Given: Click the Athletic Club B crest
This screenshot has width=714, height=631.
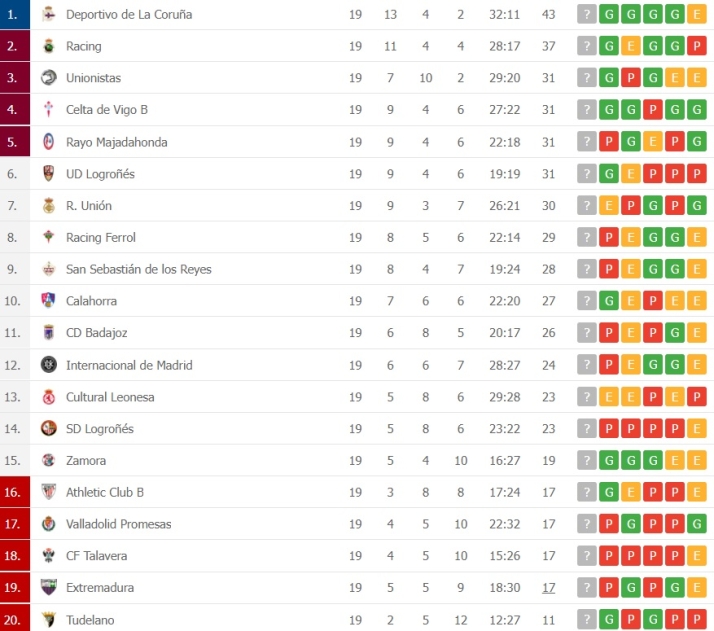Looking at the screenshot, I should [49, 492].
